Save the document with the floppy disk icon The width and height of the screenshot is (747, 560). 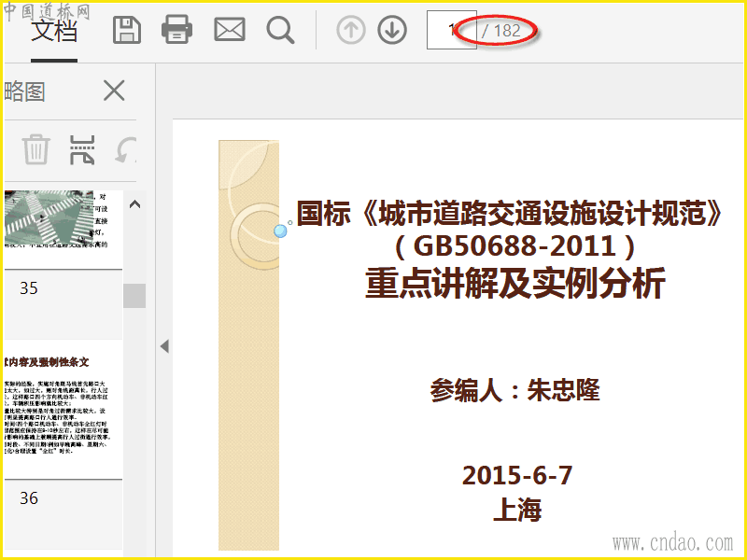127,30
